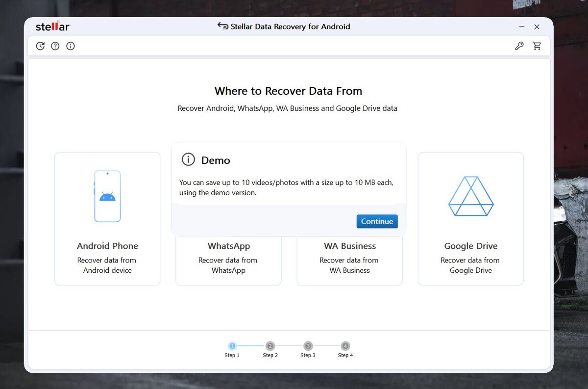Choose the Google Drive card label
Viewport: 588px width, 389px height.
point(471,246)
